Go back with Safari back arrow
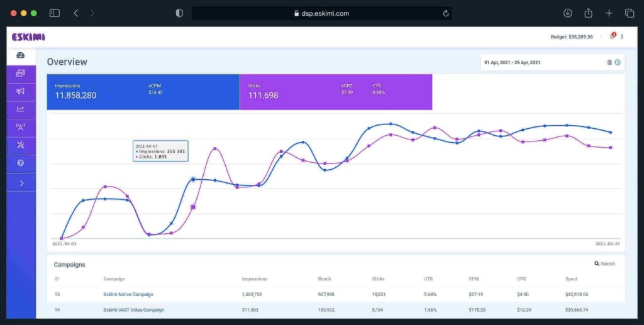This screenshot has height=325, width=644. point(75,13)
